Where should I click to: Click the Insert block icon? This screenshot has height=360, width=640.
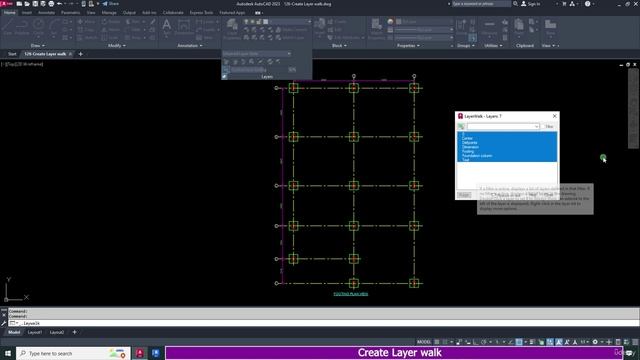pyautogui.click(x=320, y=27)
